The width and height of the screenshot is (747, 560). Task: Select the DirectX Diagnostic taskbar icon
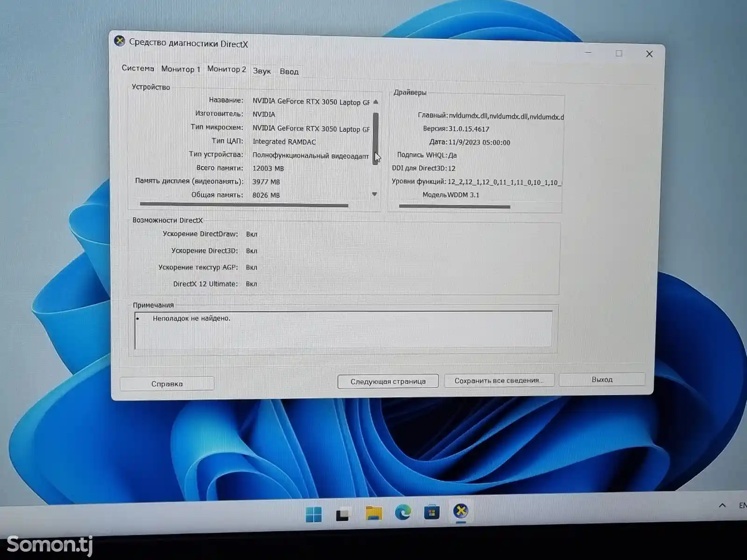461,511
